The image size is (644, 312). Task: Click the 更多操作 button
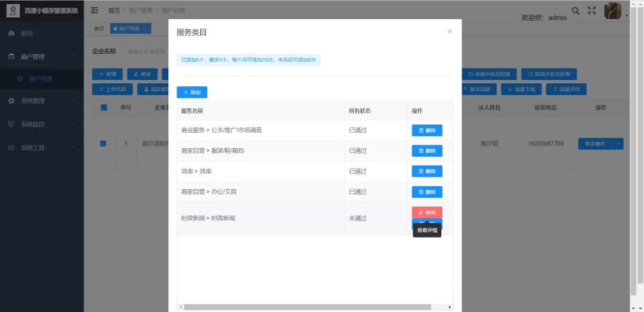click(x=595, y=144)
